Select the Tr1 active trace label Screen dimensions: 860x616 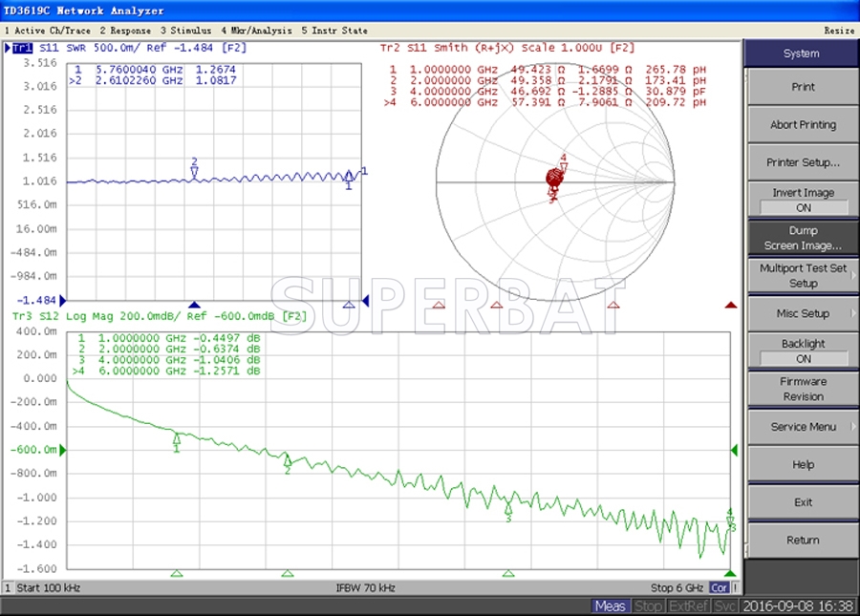click(x=22, y=48)
